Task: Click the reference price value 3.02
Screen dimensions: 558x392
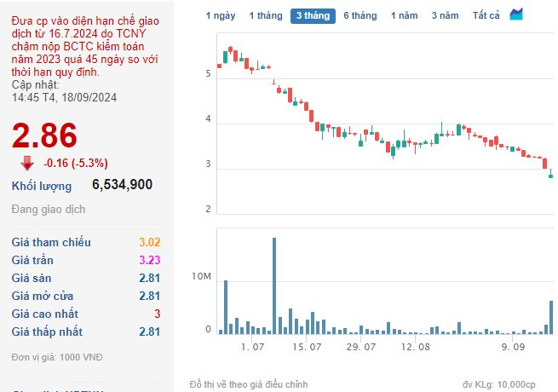Action: point(149,242)
